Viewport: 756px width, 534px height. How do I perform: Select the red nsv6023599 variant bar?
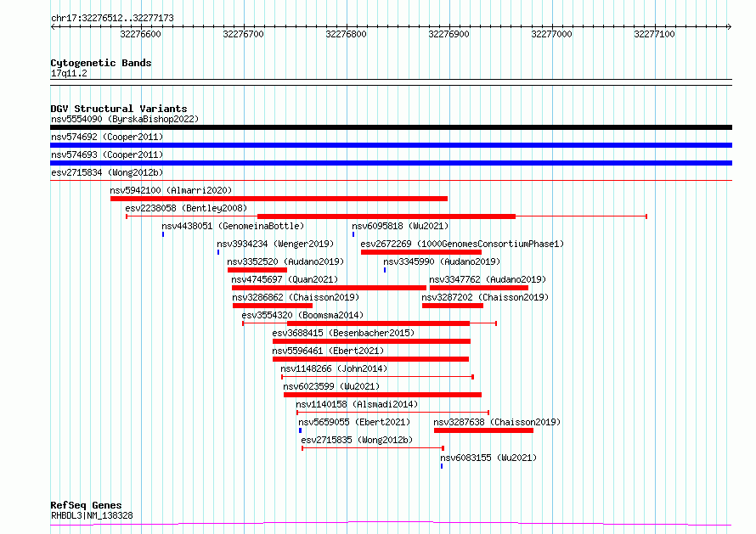click(383, 395)
